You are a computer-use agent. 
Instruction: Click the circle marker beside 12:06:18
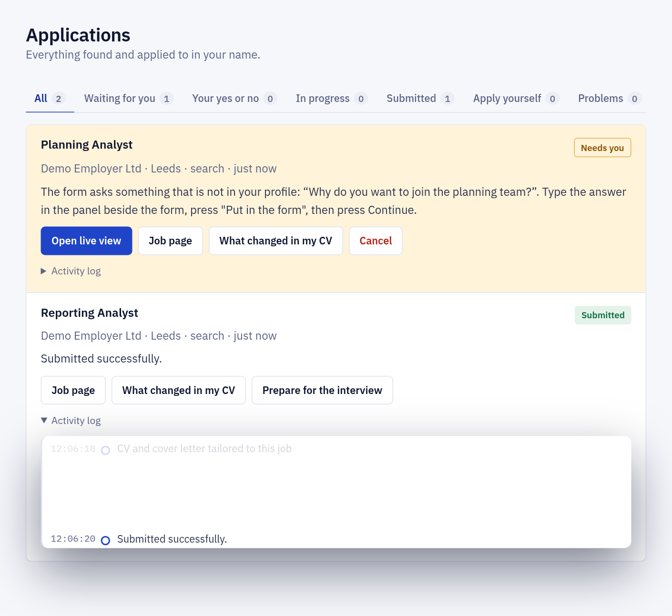[x=106, y=450]
